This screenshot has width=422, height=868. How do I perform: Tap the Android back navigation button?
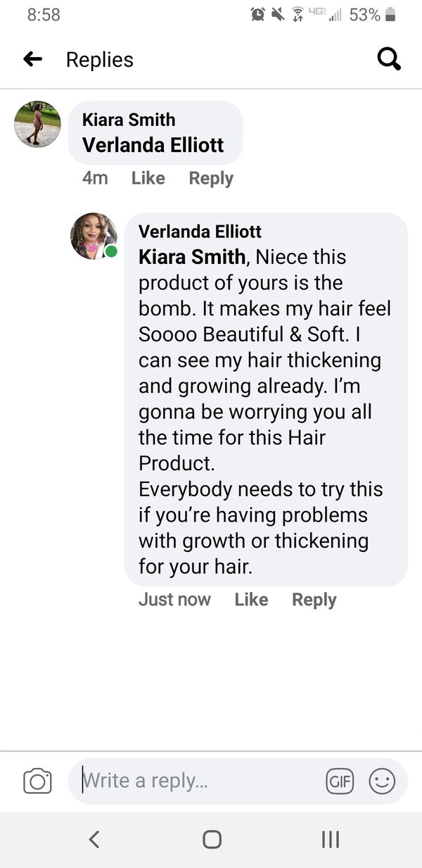point(94,839)
